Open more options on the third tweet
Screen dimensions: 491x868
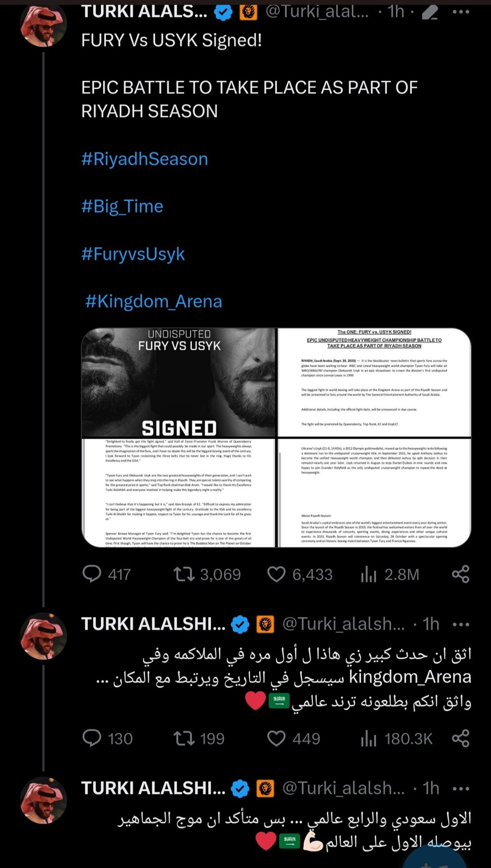click(461, 788)
